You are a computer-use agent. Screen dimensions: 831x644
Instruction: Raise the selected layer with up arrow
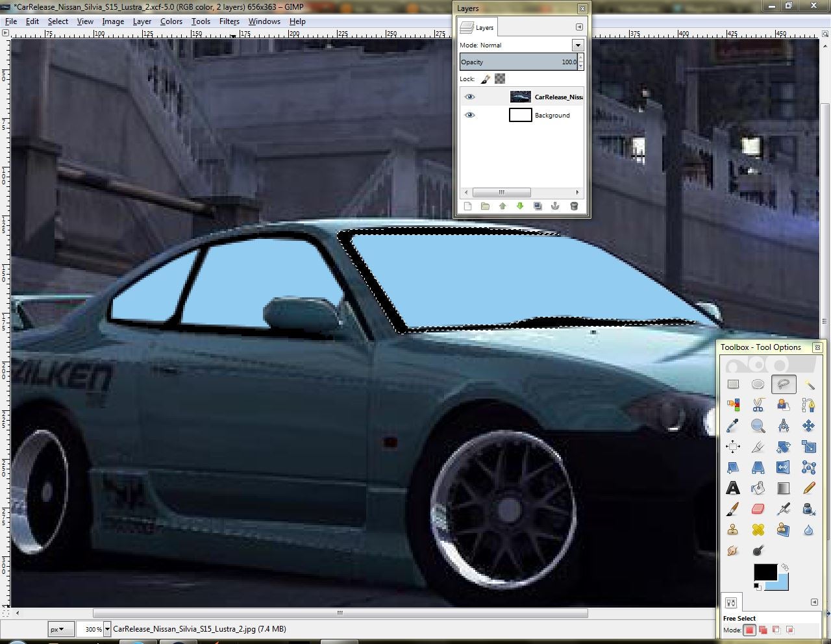point(502,206)
